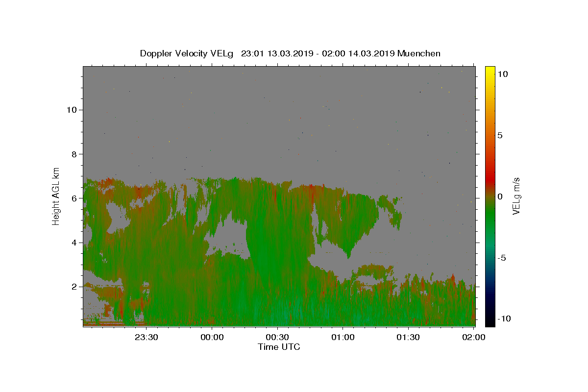Screen dimensions: 588x392
Task: Click the colorbar value 0 label
Action: (500, 196)
